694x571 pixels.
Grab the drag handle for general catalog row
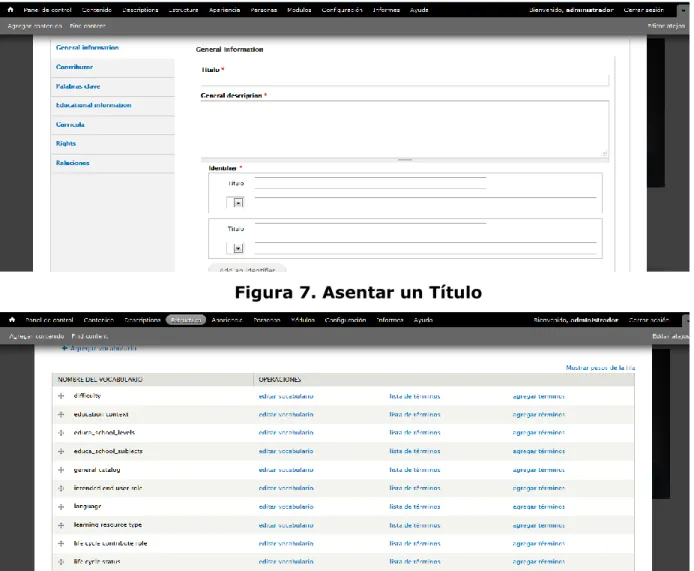click(x=61, y=470)
